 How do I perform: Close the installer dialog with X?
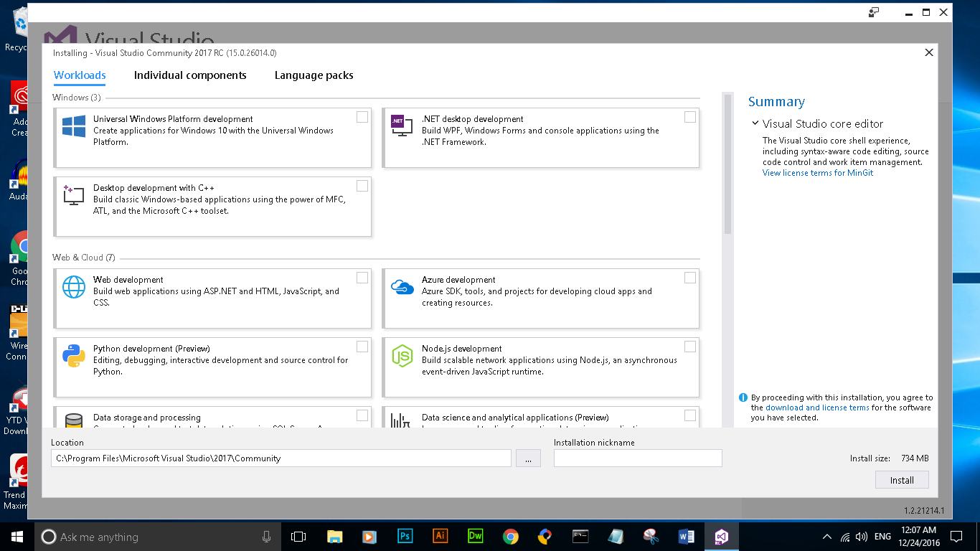tap(928, 52)
